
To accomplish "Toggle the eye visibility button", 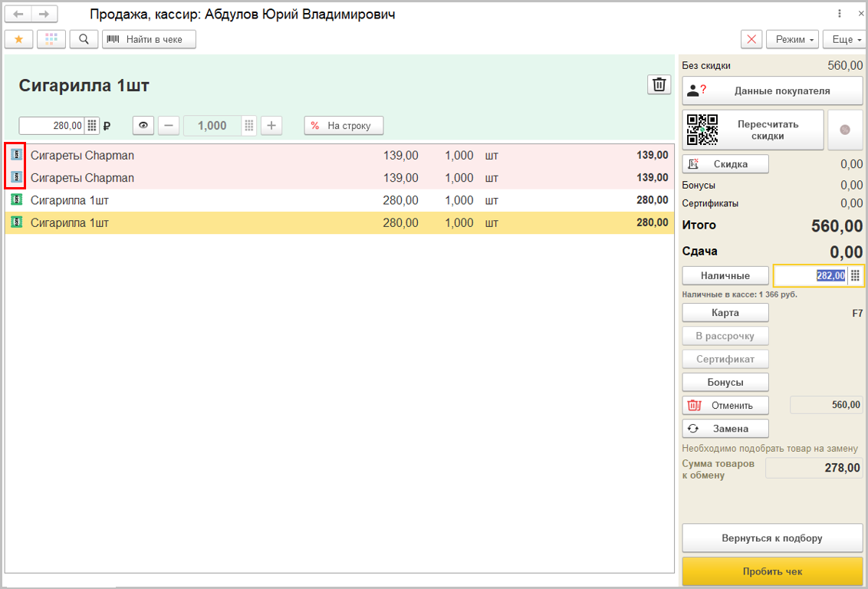I will [x=143, y=126].
